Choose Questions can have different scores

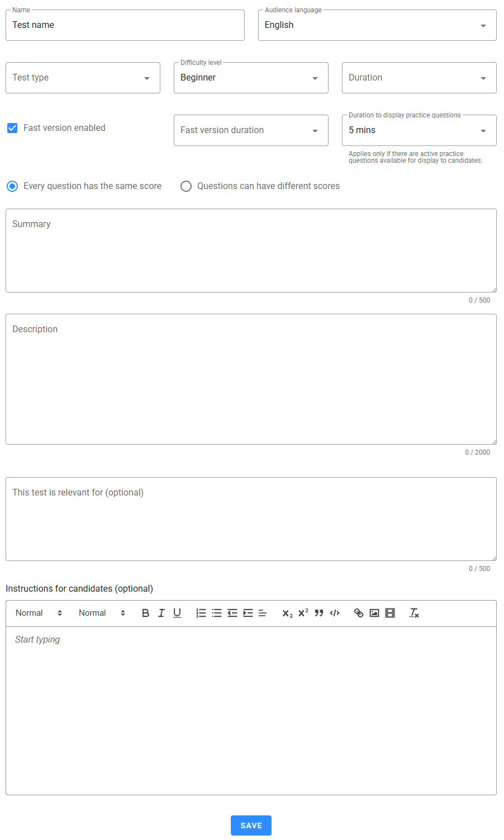pyautogui.click(x=186, y=186)
